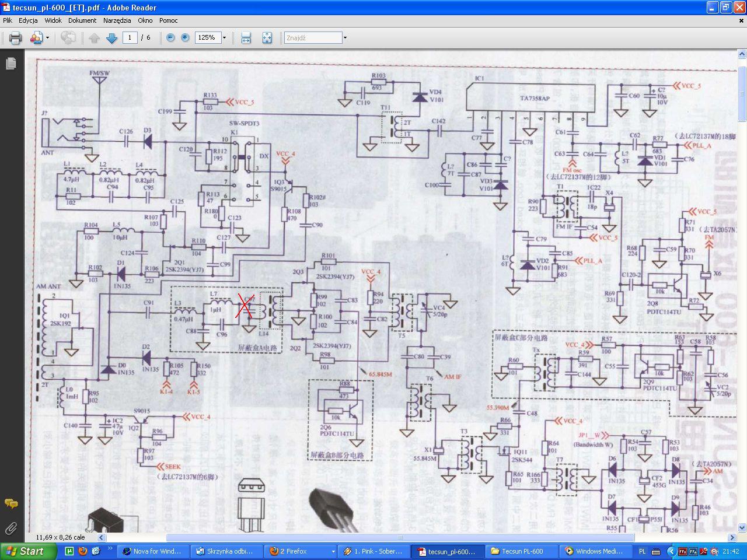
Task: Zoom in with the plus button
Action: (x=185, y=38)
